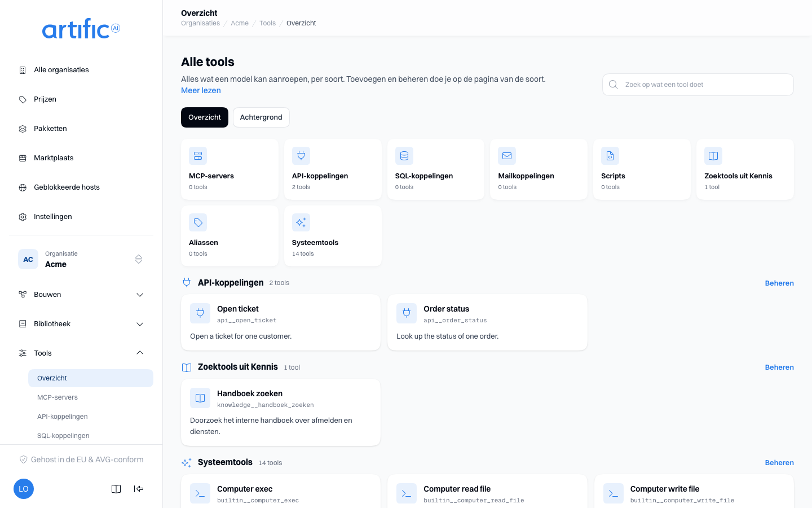
Task: Open the Zoektools uit Kennis book icon card
Action: (x=713, y=156)
